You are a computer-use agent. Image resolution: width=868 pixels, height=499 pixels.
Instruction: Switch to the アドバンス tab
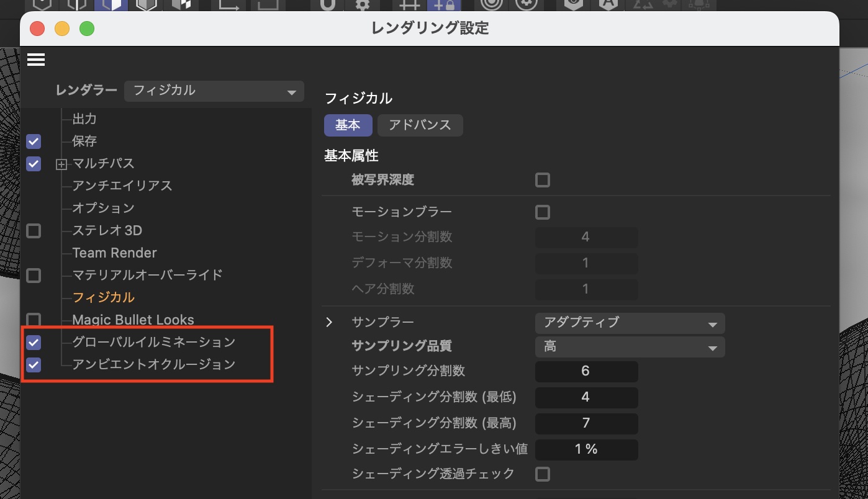(420, 125)
